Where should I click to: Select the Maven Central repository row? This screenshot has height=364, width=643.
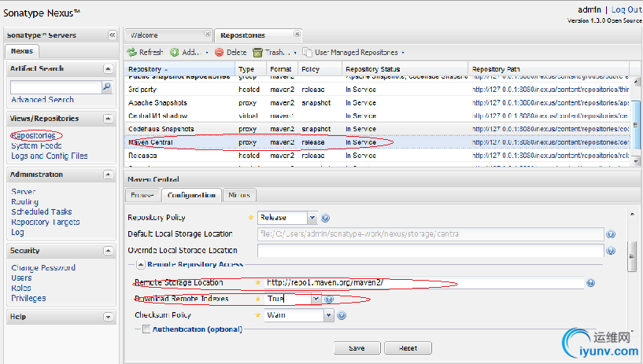click(377, 142)
